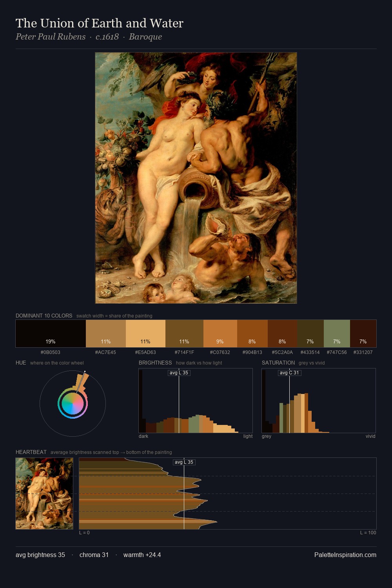This screenshot has width=392, height=588.
Task: Click the 'light' brightness axis label
Action: 248,436
